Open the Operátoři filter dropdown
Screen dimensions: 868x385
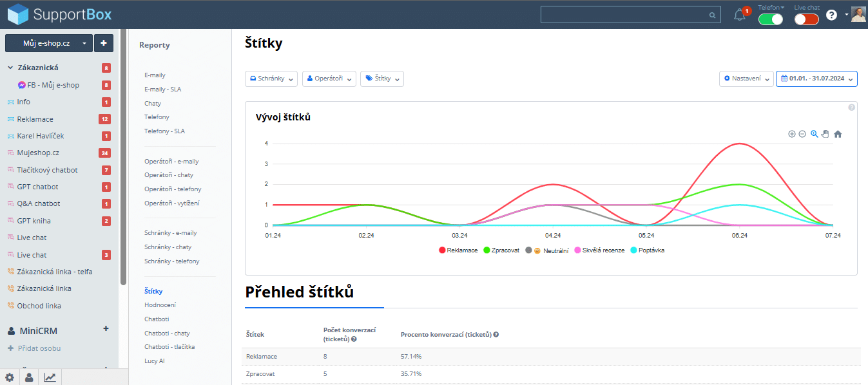tap(329, 79)
